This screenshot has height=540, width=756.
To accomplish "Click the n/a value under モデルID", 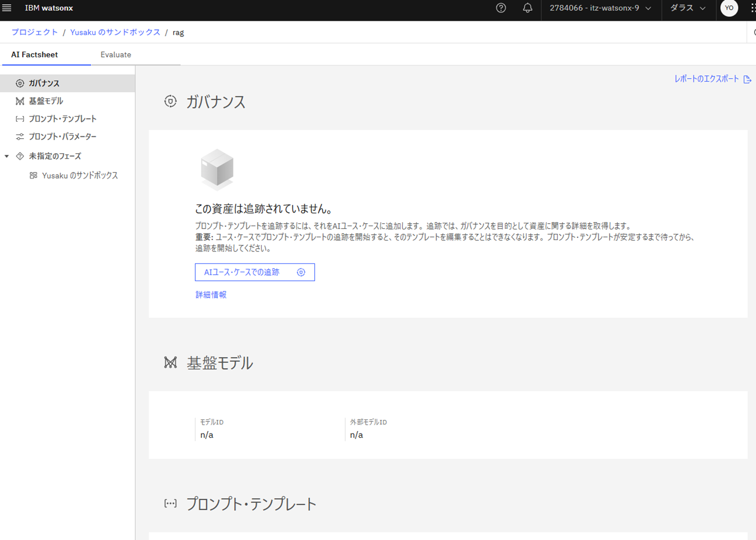I will coord(207,435).
